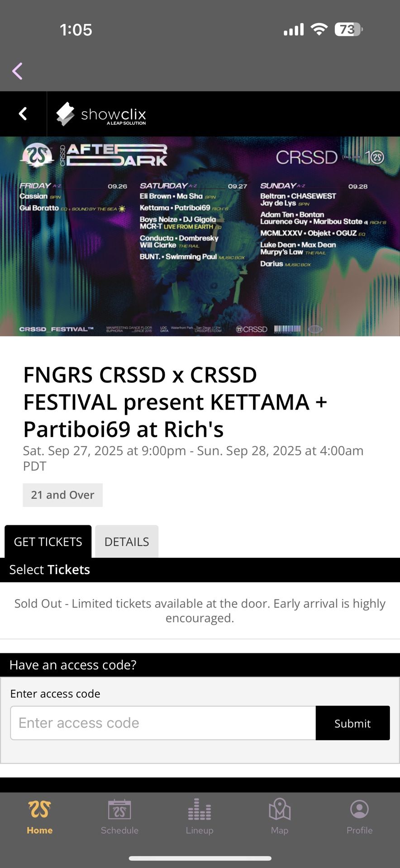The image size is (400, 868).
Task: Open the Lineup equalizer icon
Action: pyautogui.click(x=200, y=810)
